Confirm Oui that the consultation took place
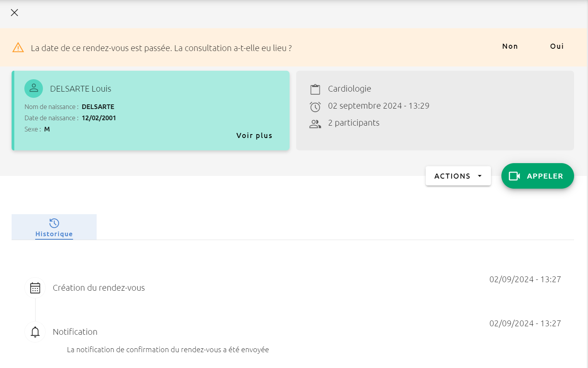Viewport: 588px width, 368px height. (x=557, y=46)
